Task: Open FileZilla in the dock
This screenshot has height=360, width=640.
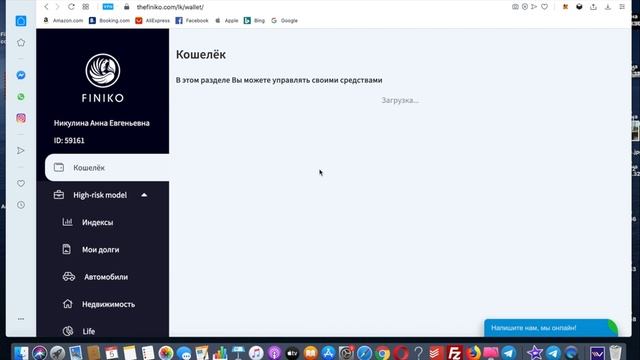Action: click(x=454, y=353)
